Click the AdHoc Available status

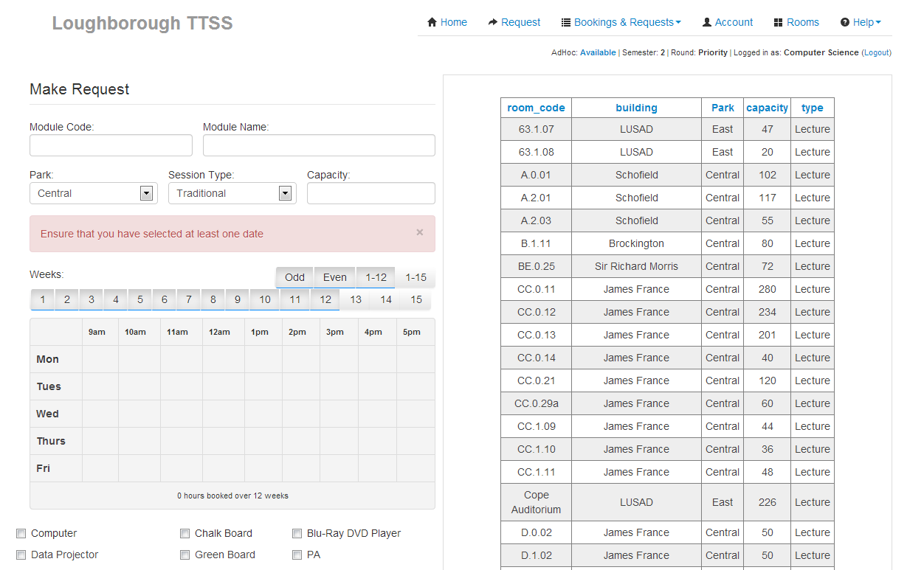tap(598, 52)
